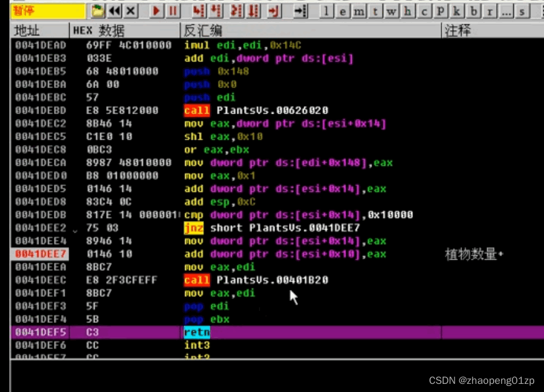Select the 'push 0x0' instruction
This screenshot has height=392, width=544.
(x=210, y=84)
